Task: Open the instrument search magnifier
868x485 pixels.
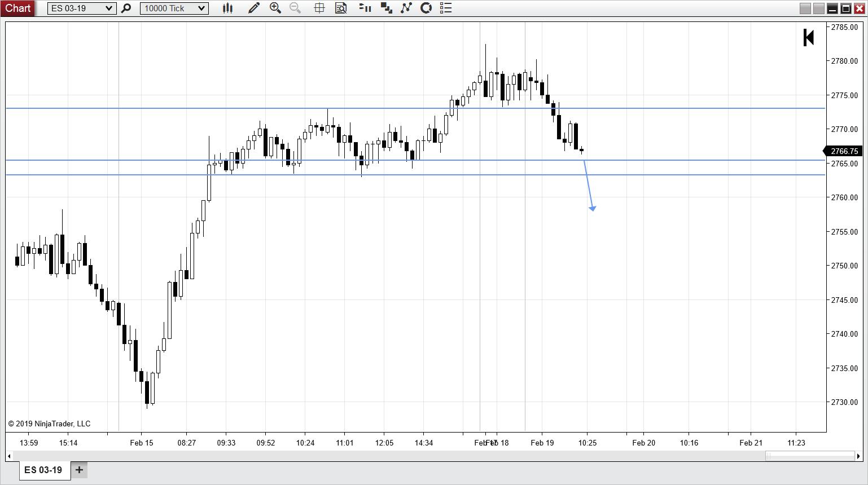Action: pos(126,8)
